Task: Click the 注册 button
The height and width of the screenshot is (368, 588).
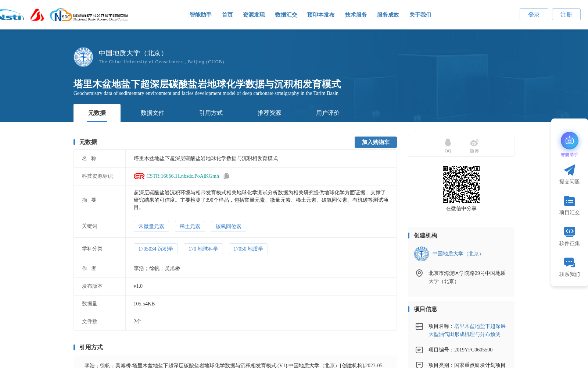Action: [566, 14]
